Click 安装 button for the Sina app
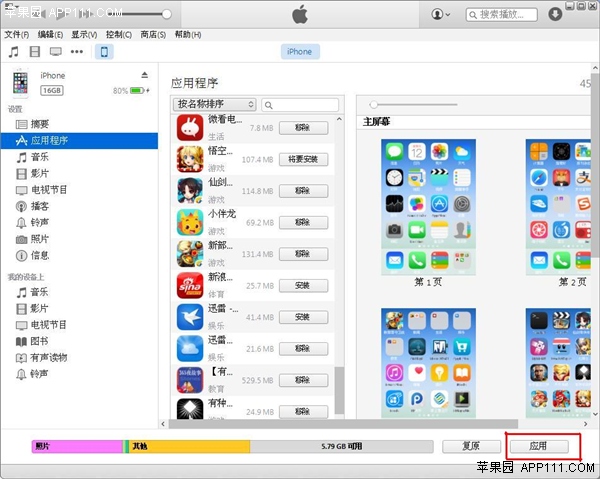This screenshot has width=600, height=479. coord(302,286)
